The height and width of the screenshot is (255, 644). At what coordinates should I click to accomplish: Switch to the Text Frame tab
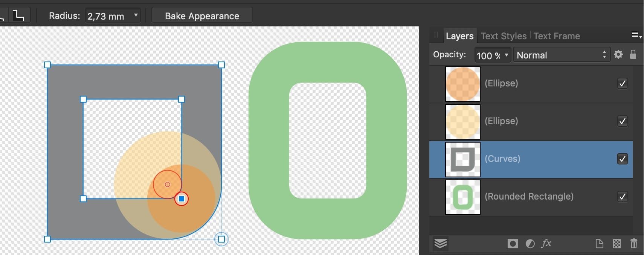[557, 36]
